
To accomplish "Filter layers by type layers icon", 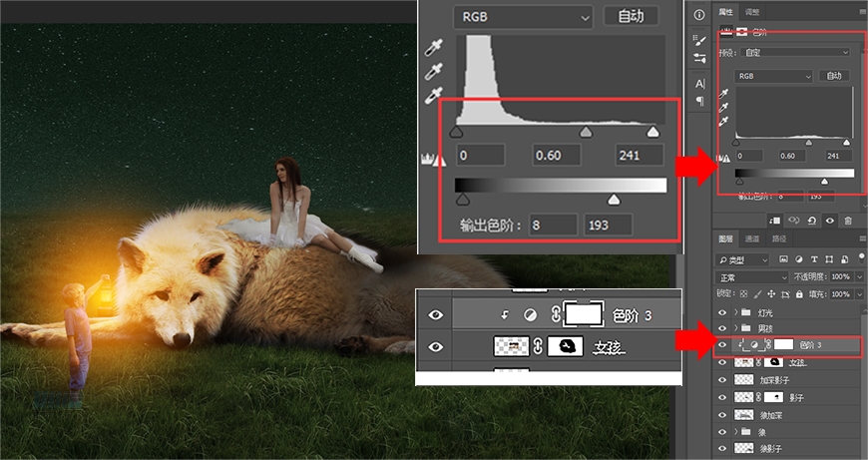I will [x=814, y=259].
